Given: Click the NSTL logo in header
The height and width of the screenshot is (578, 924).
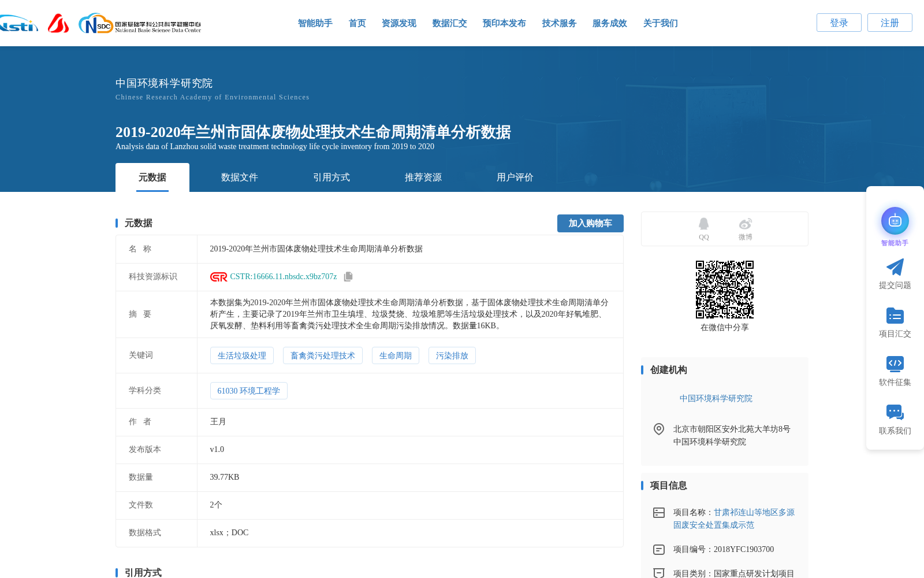Looking at the screenshot, I should (18, 24).
